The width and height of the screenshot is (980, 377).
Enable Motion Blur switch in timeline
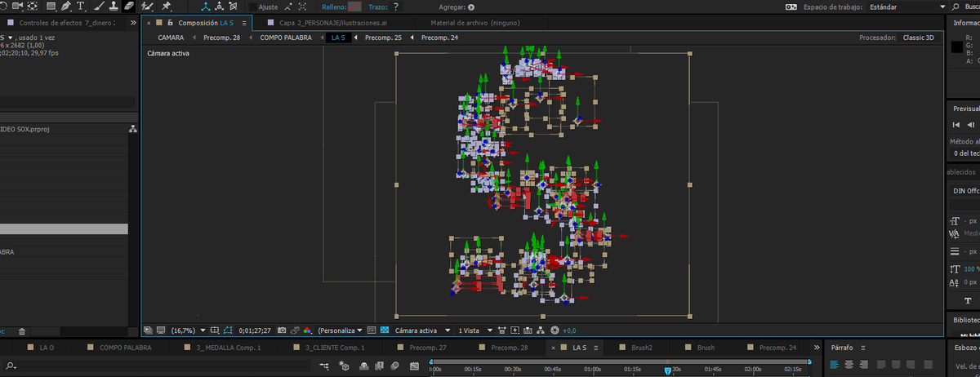tap(394, 366)
